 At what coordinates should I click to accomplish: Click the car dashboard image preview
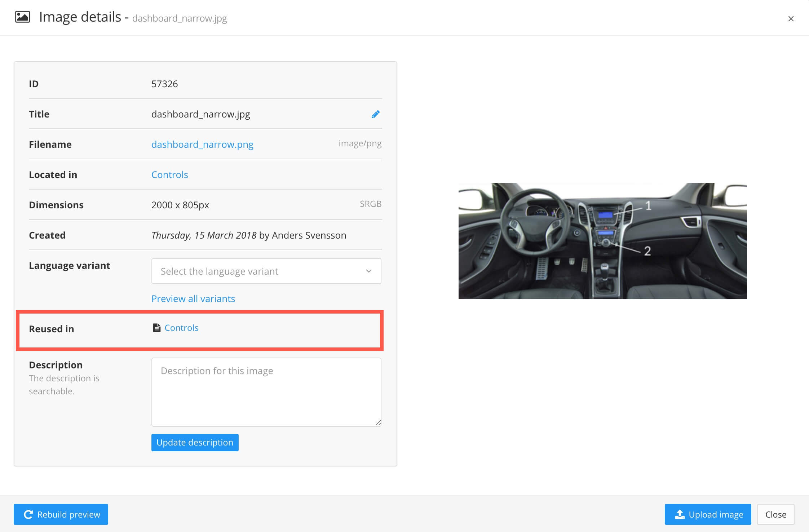(x=602, y=241)
